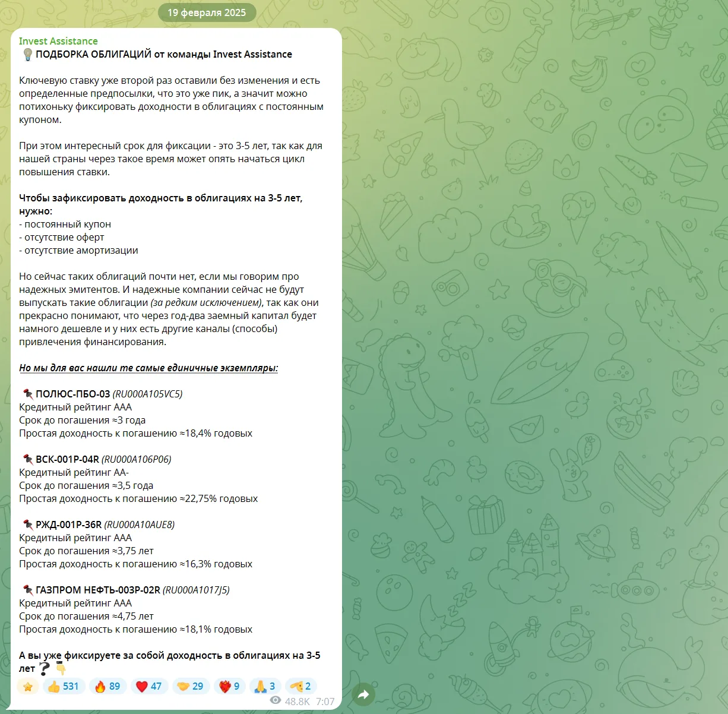Image resolution: width=728 pixels, height=714 pixels.
Task: Click the burning heart reaction with 9
Action: [229, 686]
